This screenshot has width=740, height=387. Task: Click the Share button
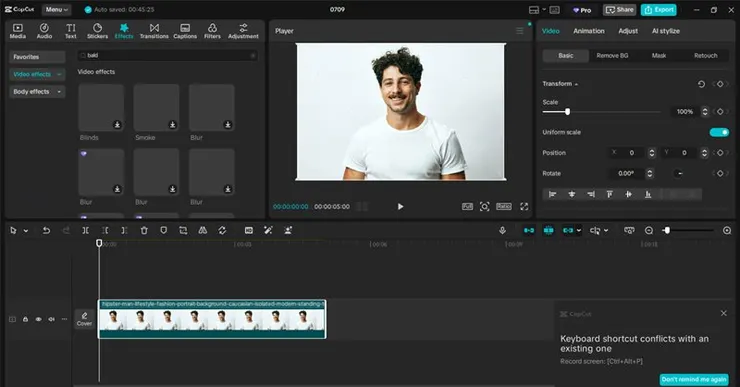coord(619,9)
